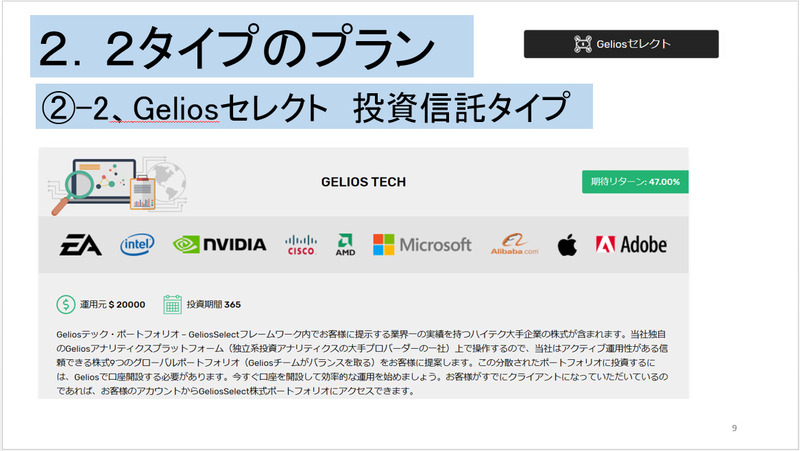
Task: Click the Apple logo
Action: click(567, 245)
